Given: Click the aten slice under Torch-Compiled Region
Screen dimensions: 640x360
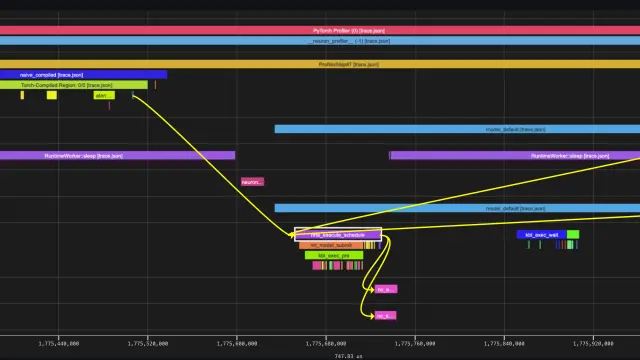Looking at the screenshot, I should [x=104, y=95].
